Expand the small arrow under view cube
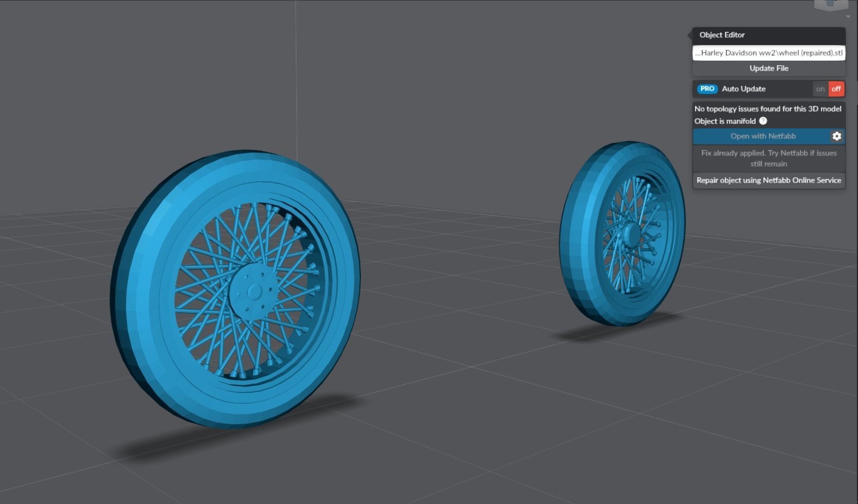The height and width of the screenshot is (504, 858). (848, 17)
